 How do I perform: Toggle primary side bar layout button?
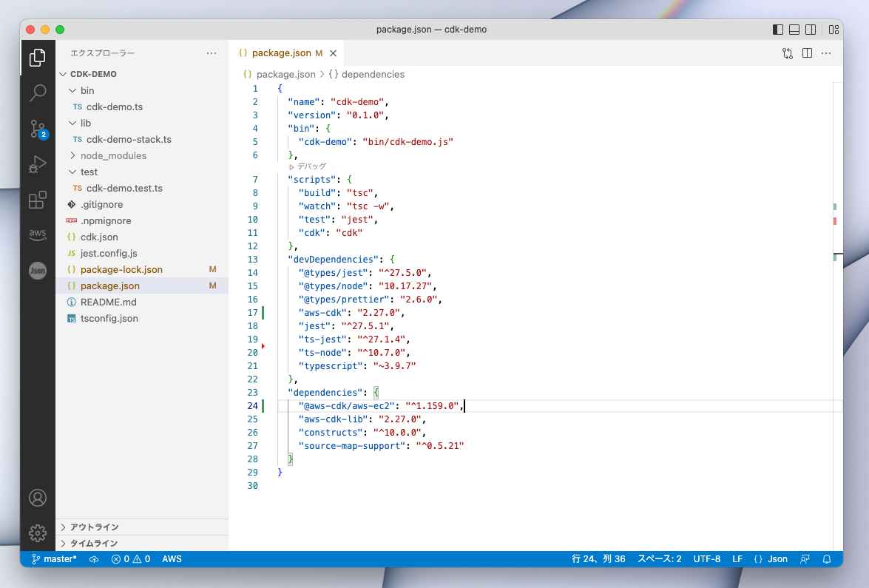778,30
